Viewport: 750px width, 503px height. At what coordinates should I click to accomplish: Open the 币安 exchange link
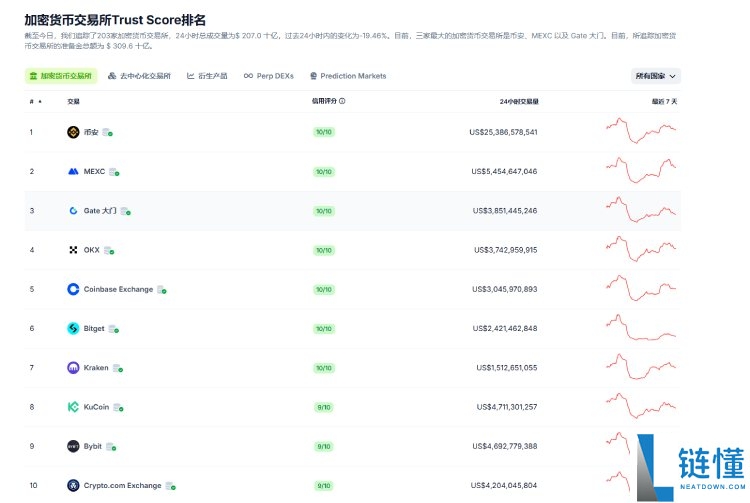click(x=91, y=132)
